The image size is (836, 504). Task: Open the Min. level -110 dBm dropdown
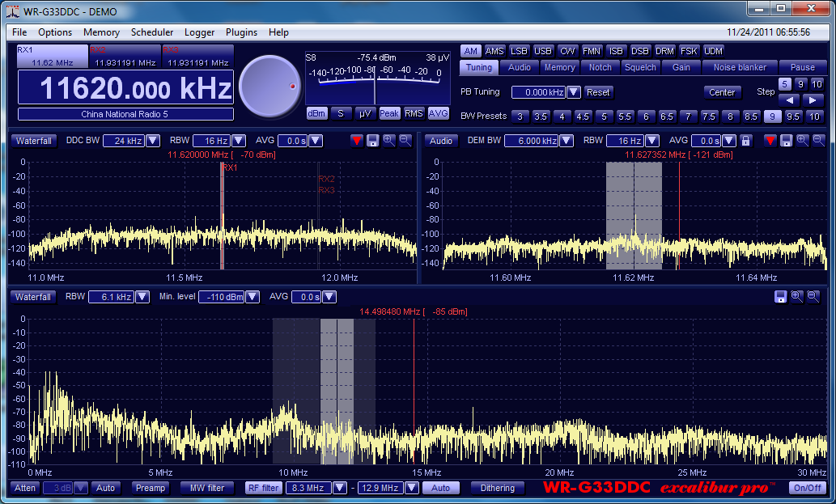[252, 297]
